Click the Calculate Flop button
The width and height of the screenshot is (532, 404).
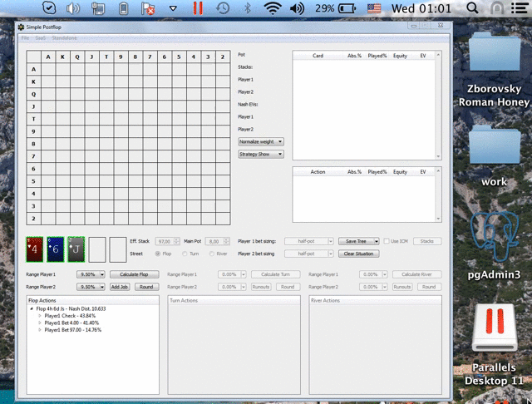tap(134, 274)
